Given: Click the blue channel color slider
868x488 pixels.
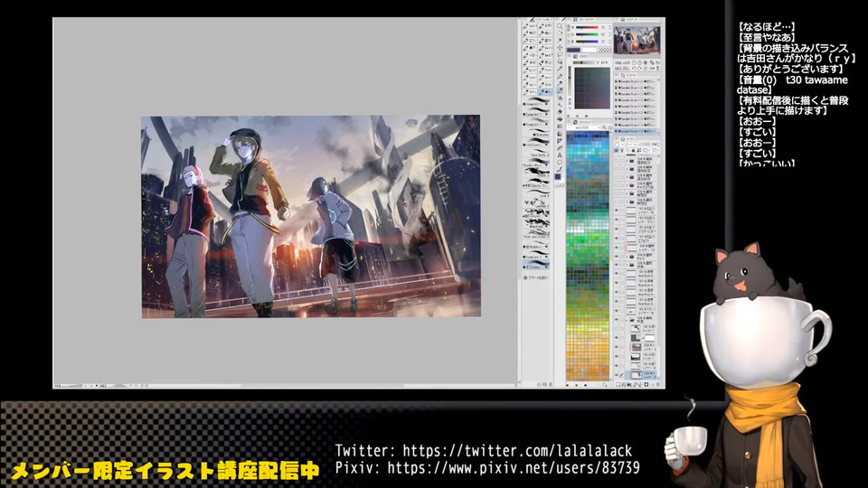Looking at the screenshot, I should (587, 42).
